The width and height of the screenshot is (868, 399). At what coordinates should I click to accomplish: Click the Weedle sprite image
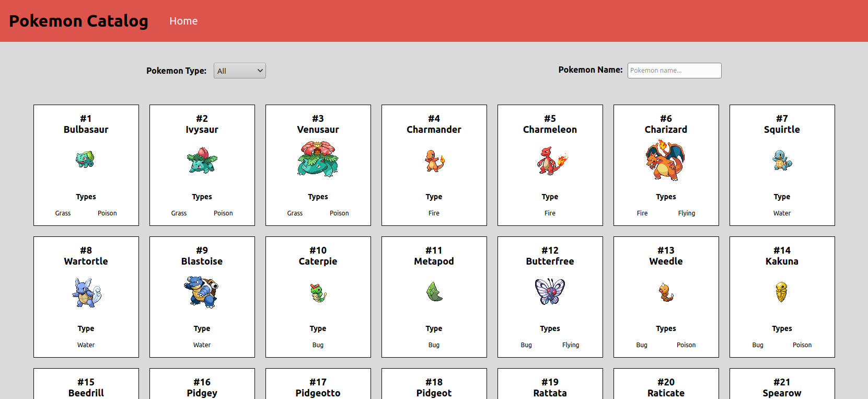pos(666,292)
